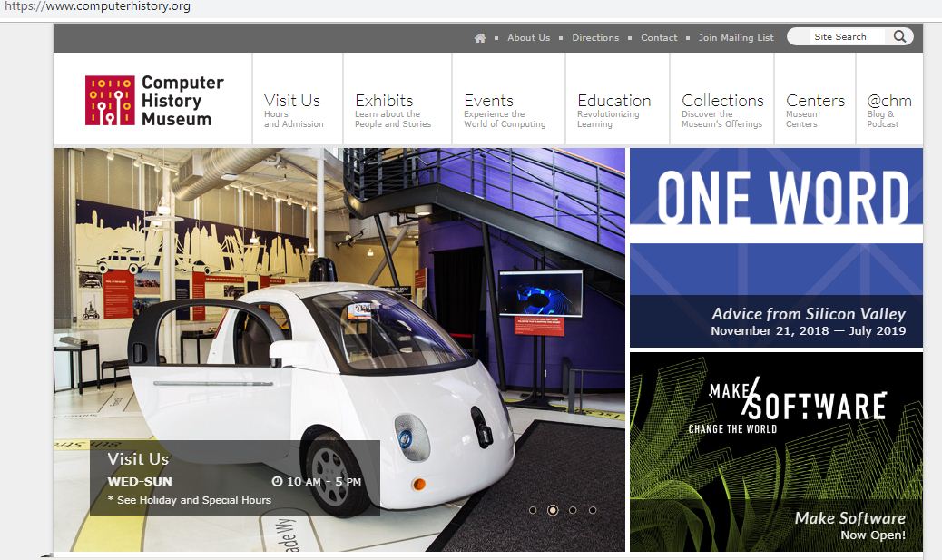Open the @chm Blog & Podcast menu
Image resolution: width=942 pixels, height=560 pixels.
click(889, 100)
